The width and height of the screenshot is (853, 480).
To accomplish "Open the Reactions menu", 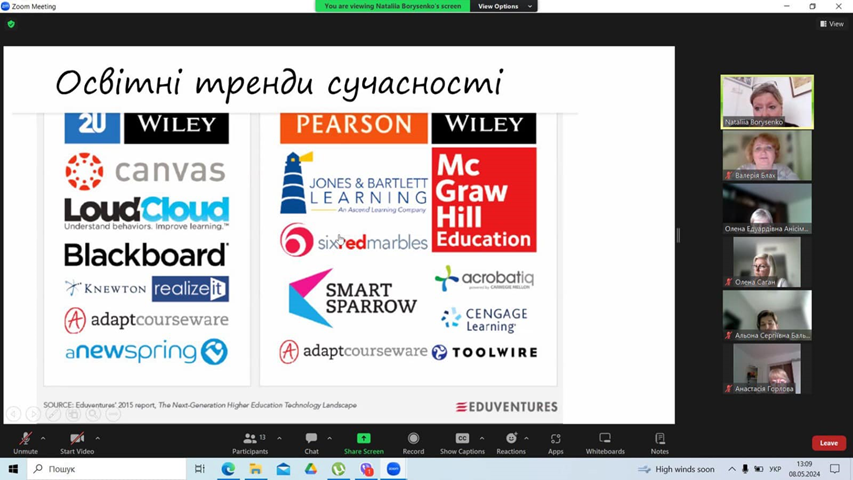I will click(x=511, y=443).
